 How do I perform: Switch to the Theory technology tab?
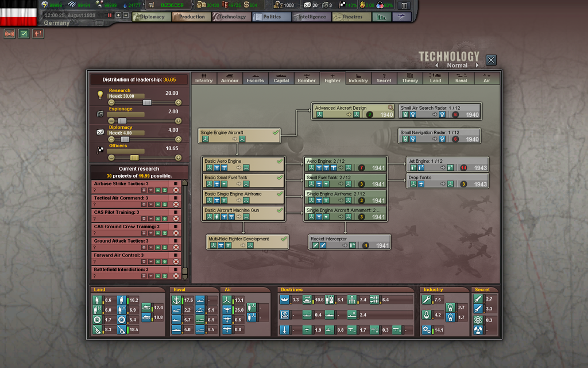click(409, 78)
